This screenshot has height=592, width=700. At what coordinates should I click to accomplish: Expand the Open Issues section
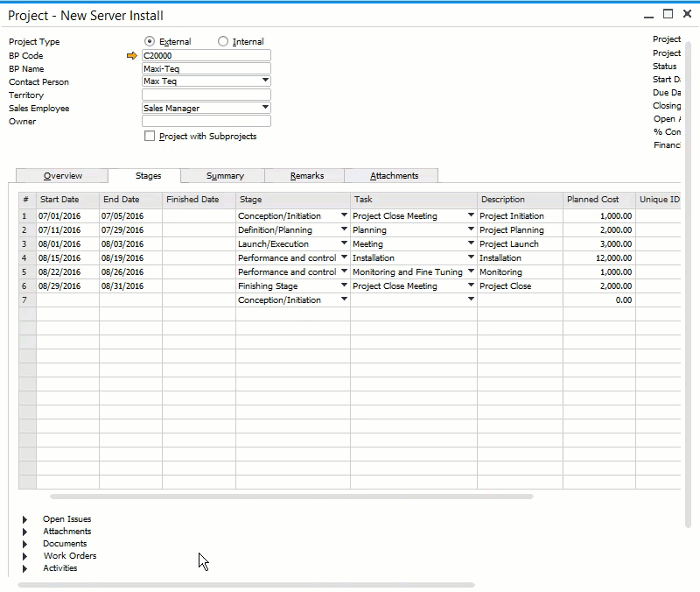tap(24, 518)
